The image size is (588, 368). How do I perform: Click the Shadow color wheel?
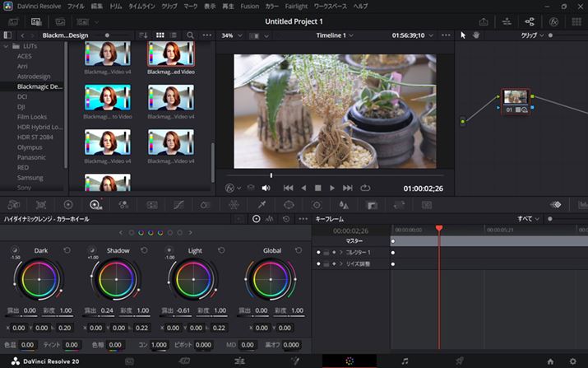(x=118, y=281)
